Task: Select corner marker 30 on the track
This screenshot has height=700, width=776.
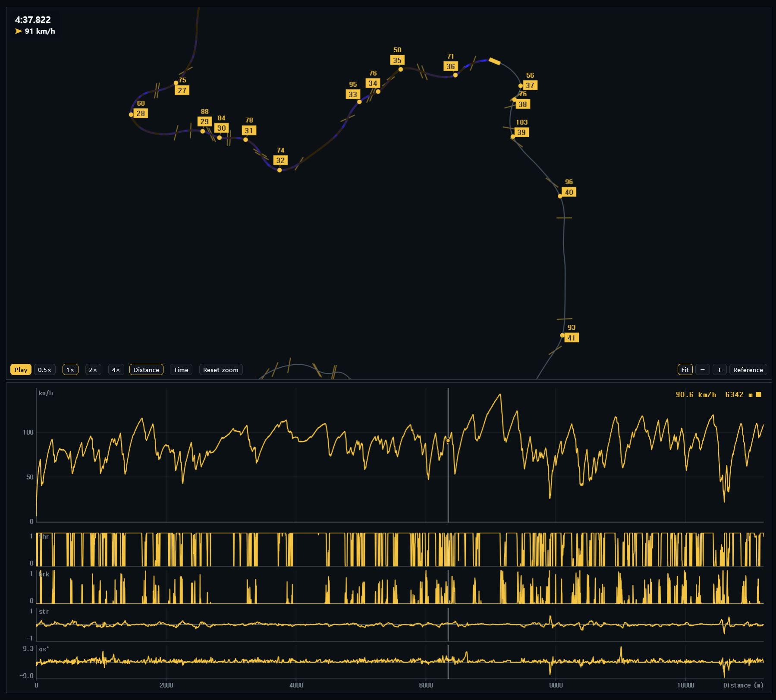Action: [221, 128]
